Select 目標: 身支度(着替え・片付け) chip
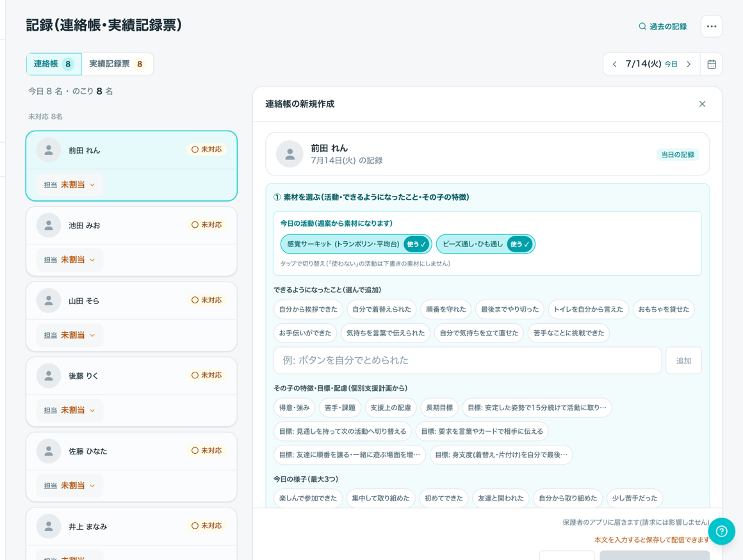This screenshot has width=743, height=560. 501,454
